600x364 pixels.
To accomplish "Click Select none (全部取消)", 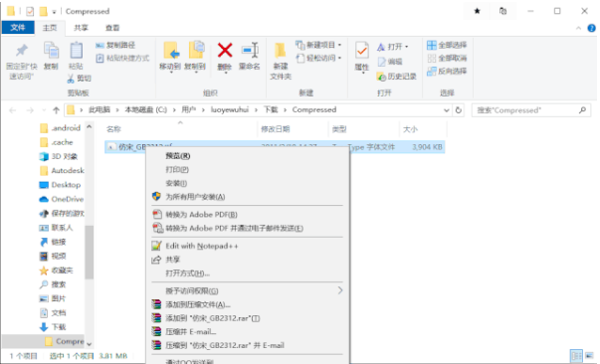I will click(447, 58).
